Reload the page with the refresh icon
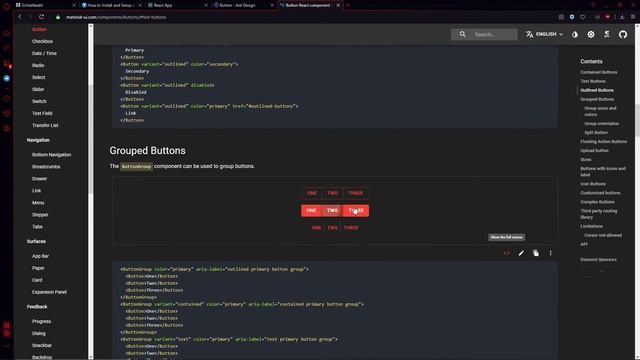Image resolution: width=640 pixels, height=360 pixels. coord(41,17)
